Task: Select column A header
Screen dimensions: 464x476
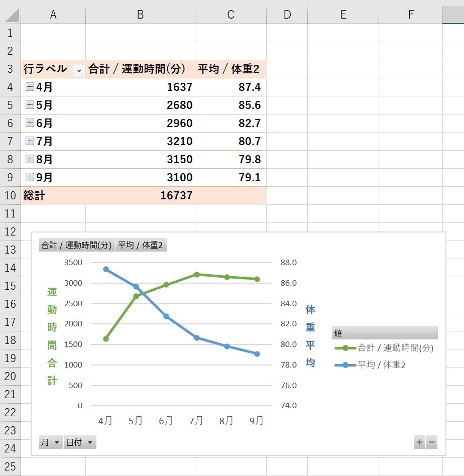Action: 53,15
